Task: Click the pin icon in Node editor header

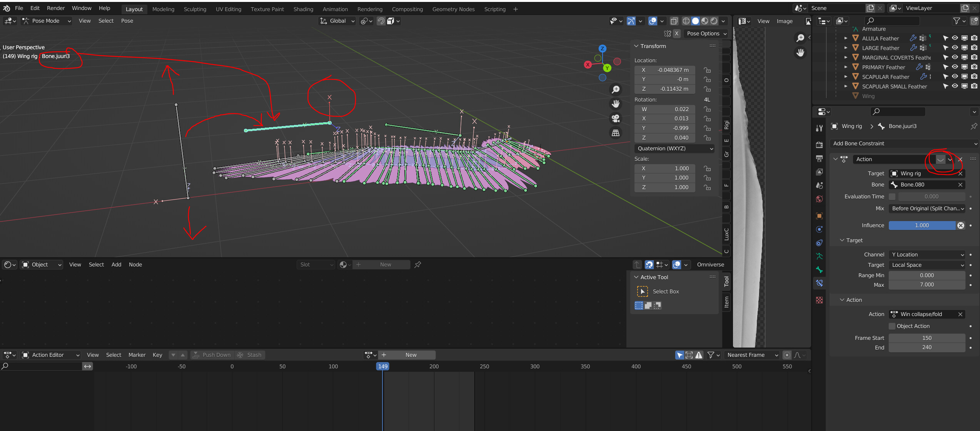Action: (417, 265)
